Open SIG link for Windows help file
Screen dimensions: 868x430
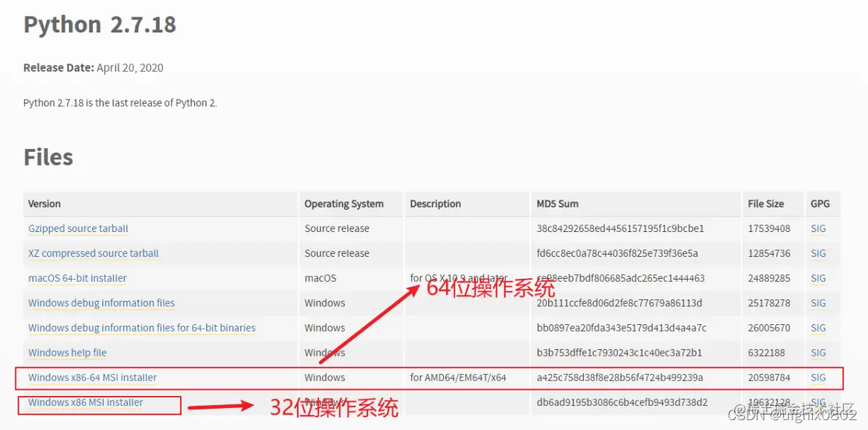[x=818, y=353]
